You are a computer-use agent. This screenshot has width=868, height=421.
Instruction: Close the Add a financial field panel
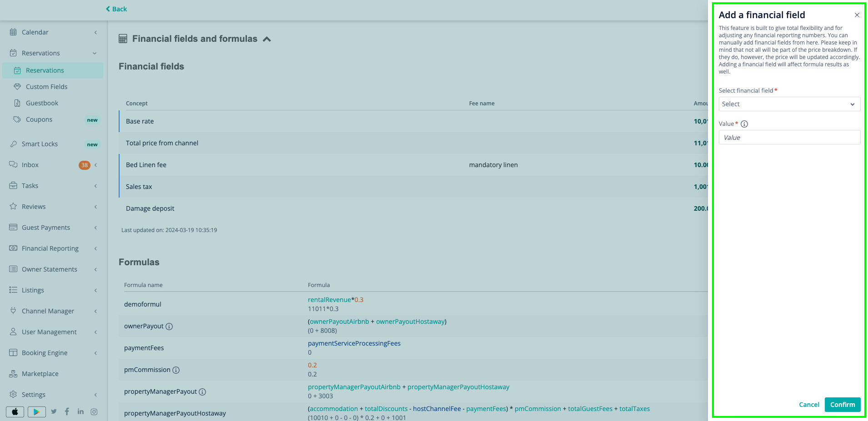point(857,15)
